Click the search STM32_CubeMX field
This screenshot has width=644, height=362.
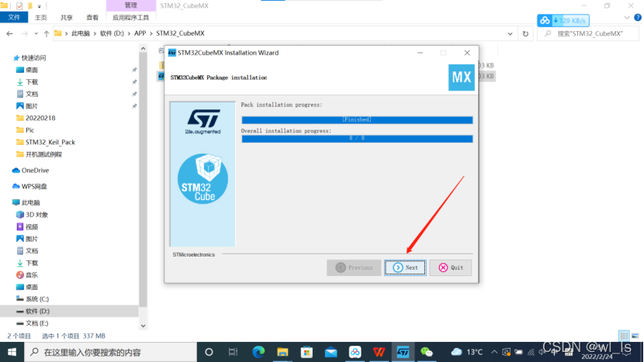point(588,33)
